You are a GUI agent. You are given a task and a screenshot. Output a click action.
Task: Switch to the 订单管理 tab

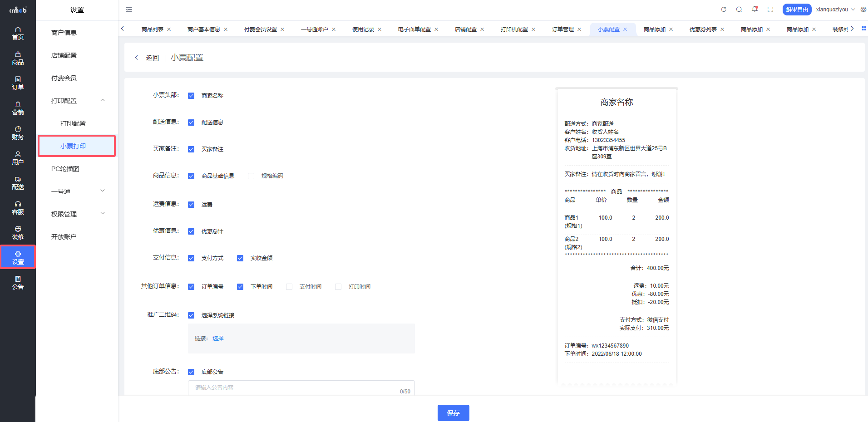[x=562, y=29]
